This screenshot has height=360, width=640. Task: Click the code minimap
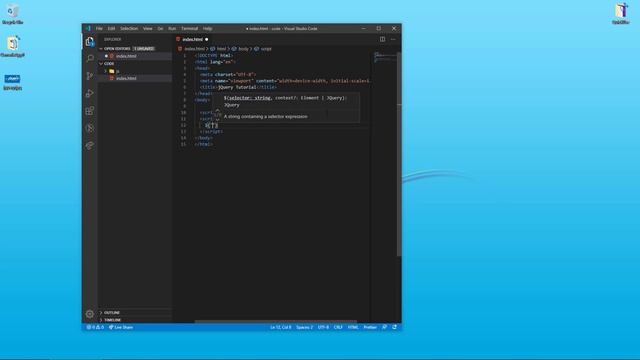coord(384,58)
